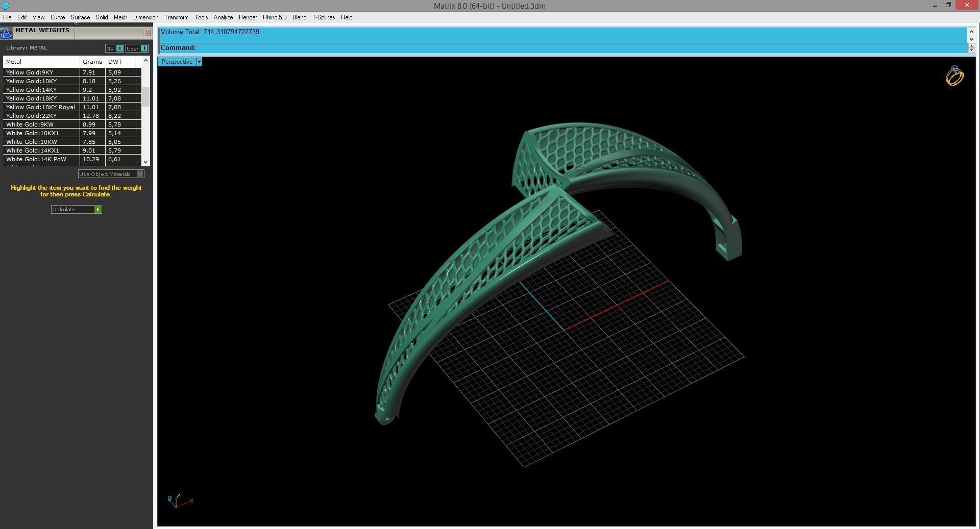This screenshot has height=529, width=980.
Task: Click the Perspective viewport label
Action: [177, 62]
